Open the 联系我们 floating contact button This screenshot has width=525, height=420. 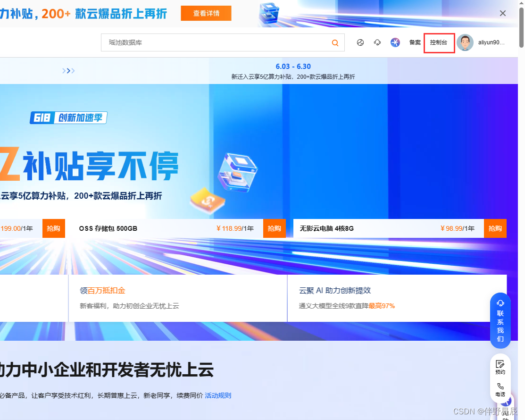click(500, 321)
